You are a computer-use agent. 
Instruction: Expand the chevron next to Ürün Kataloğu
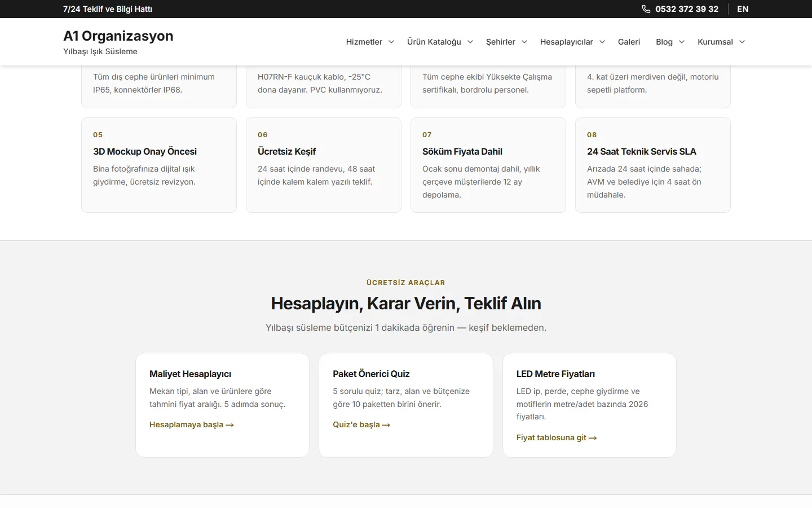(470, 42)
